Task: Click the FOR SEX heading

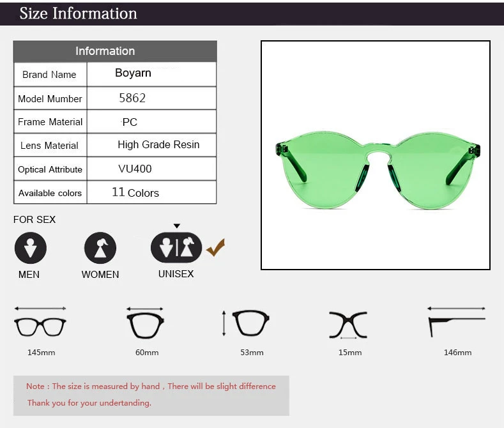Action: click(34, 220)
